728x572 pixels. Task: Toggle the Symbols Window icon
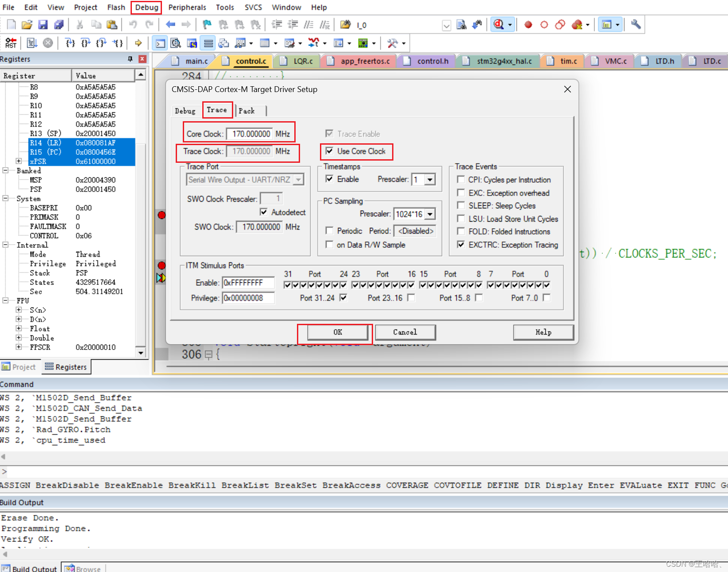192,43
